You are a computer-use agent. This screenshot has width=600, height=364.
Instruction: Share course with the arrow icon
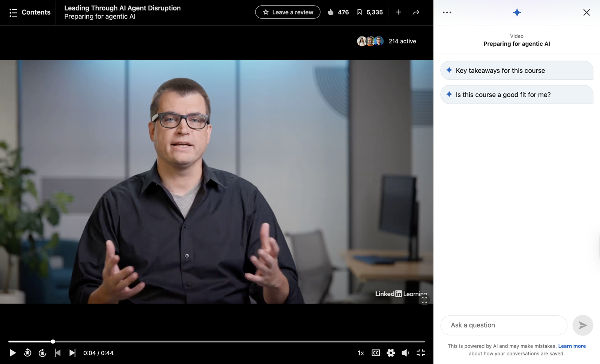coord(416,12)
